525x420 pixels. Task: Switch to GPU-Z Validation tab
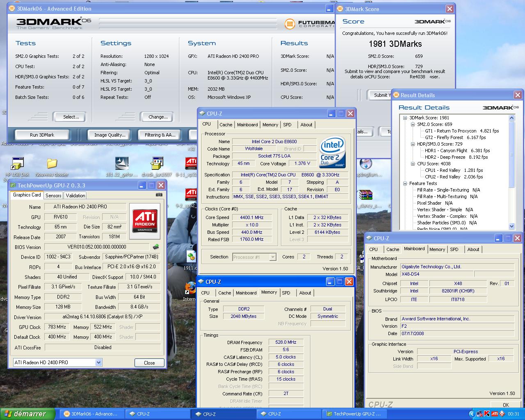tap(75, 196)
